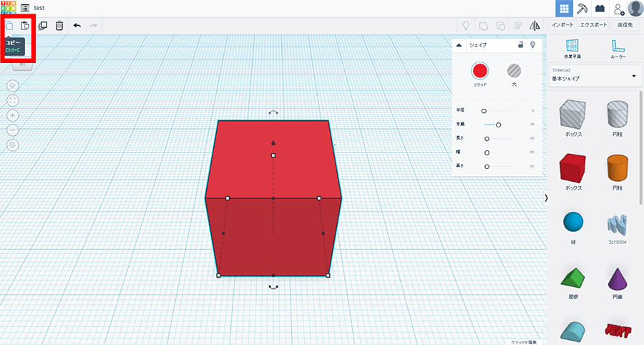Click グリッドを編集 edit grid link
Viewport: 644px width, 345px height.
(524, 342)
